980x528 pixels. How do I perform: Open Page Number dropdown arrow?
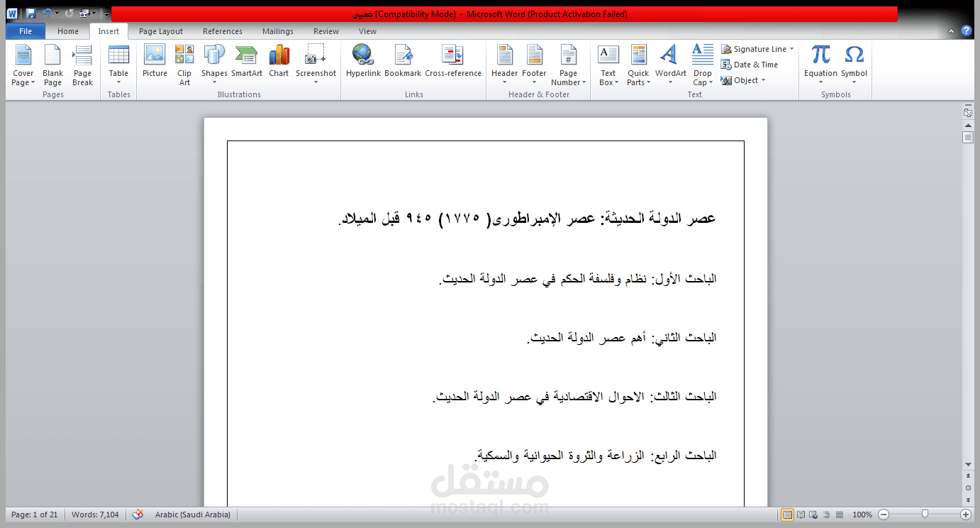[x=583, y=83]
